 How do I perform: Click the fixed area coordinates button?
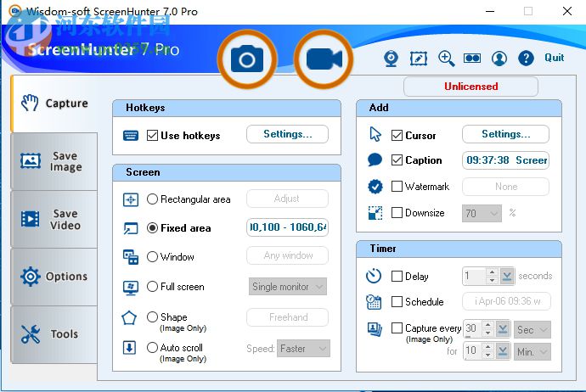pos(287,227)
